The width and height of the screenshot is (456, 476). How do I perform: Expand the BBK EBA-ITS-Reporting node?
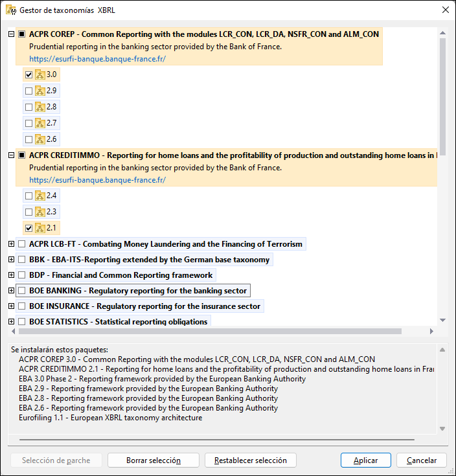click(x=11, y=260)
